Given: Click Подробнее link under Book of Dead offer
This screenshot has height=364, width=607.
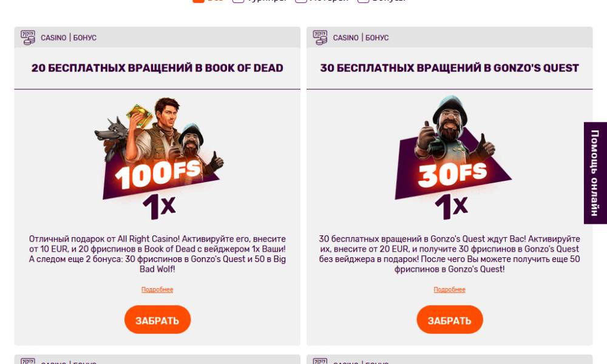Looking at the screenshot, I should [157, 289].
